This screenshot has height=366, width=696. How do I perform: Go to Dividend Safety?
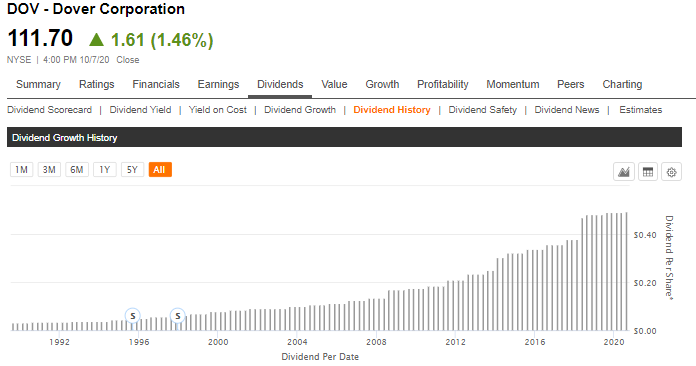pos(482,110)
